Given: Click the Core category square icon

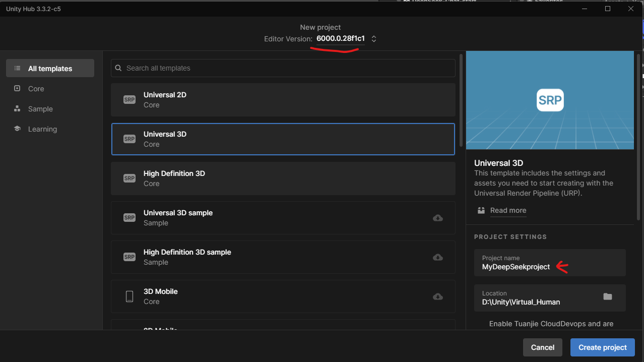Looking at the screenshot, I should click(x=17, y=88).
